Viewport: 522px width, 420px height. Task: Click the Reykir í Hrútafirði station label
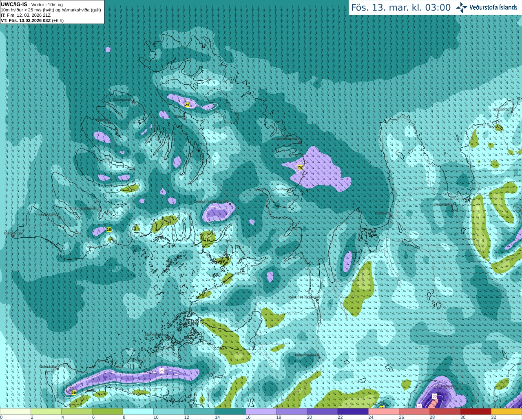[303, 297]
